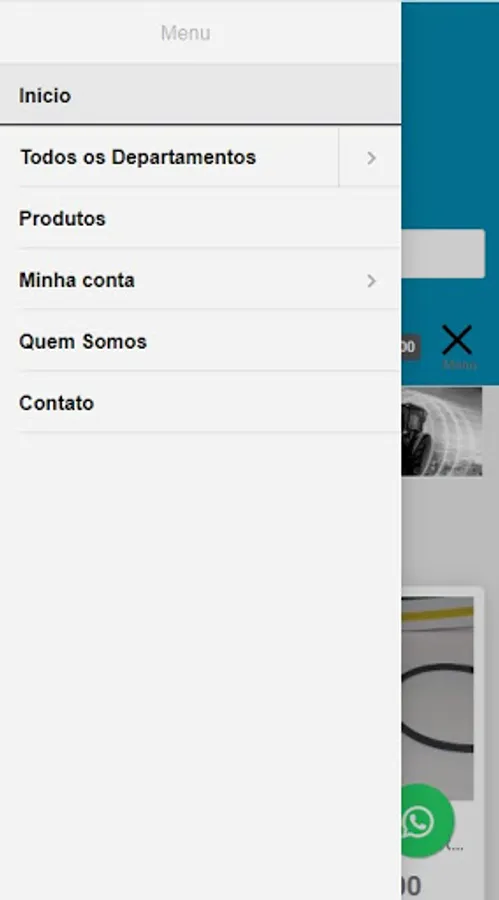The image size is (499, 900).
Task: Click the search input box in header
Action: click(x=443, y=254)
